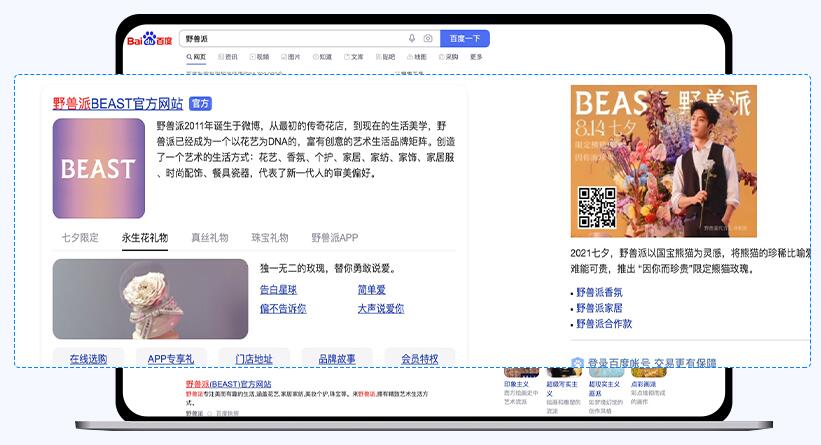Viewport: 821px width, 445px height.
Task: Open the 野兽派香氛 link
Action: click(599, 292)
